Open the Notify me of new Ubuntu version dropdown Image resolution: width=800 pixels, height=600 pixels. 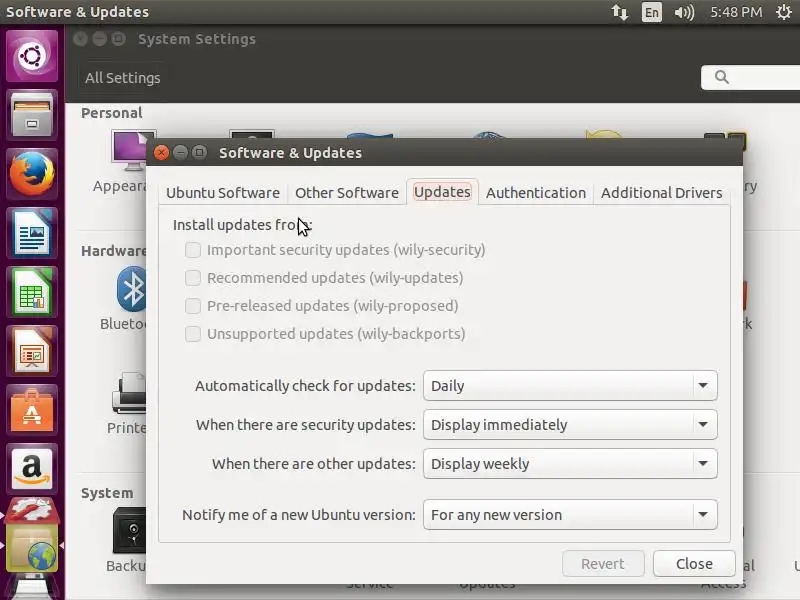(570, 515)
